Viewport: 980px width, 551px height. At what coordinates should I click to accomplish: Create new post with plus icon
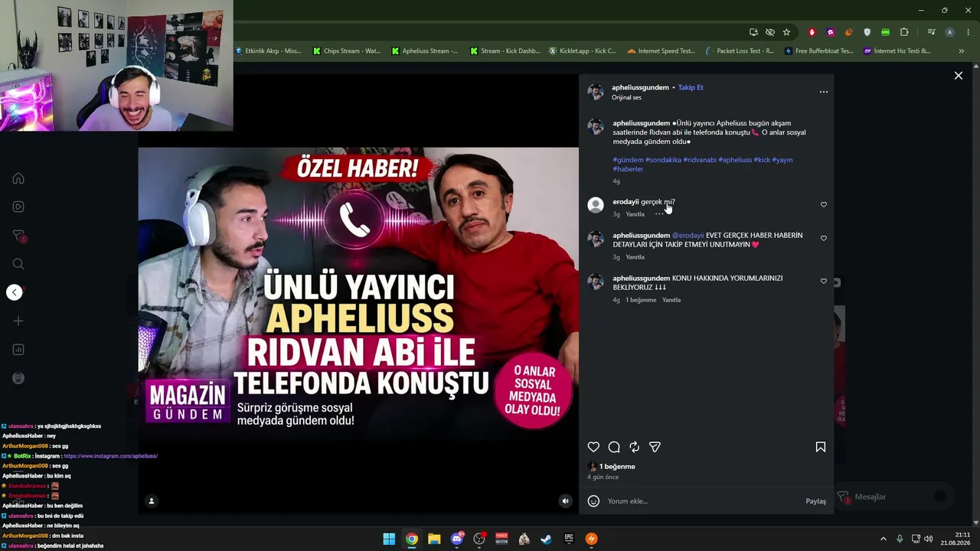pos(18,321)
